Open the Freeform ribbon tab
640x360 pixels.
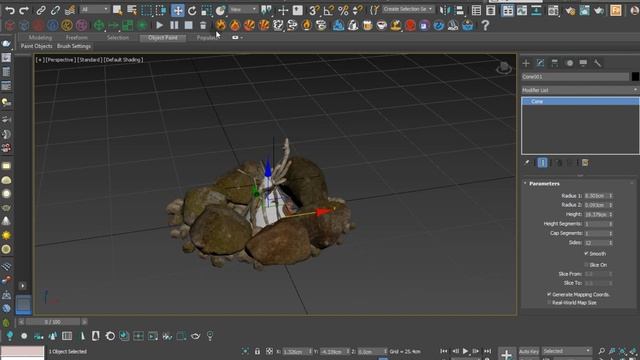pos(77,38)
